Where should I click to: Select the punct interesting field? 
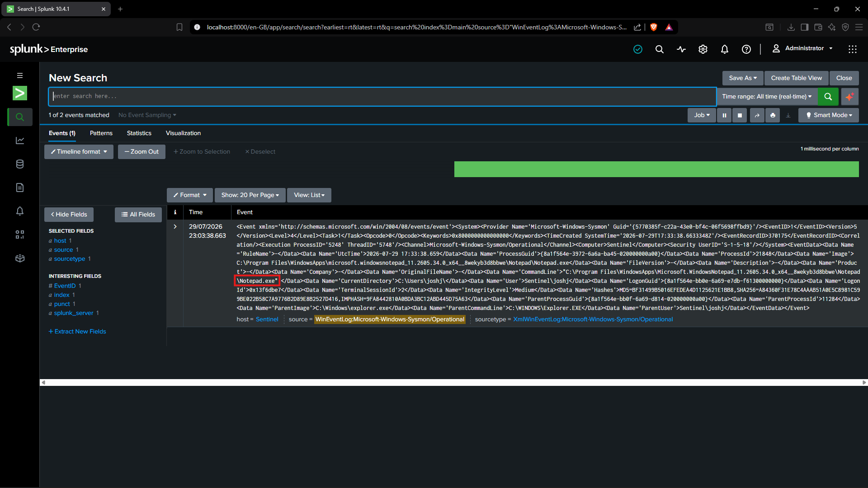pyautogui.click(x=62, y=304)
